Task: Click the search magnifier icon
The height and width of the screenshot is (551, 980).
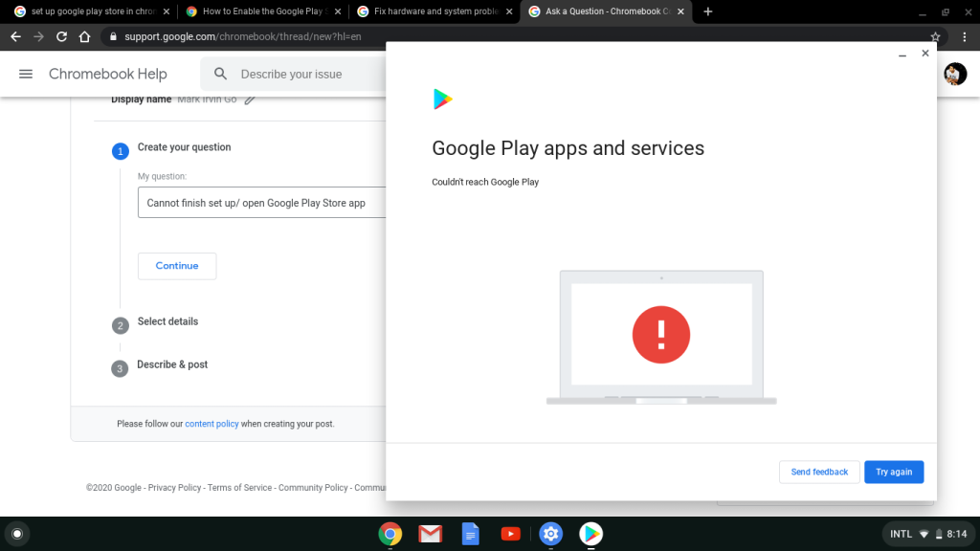Action: tap(220, 74)
